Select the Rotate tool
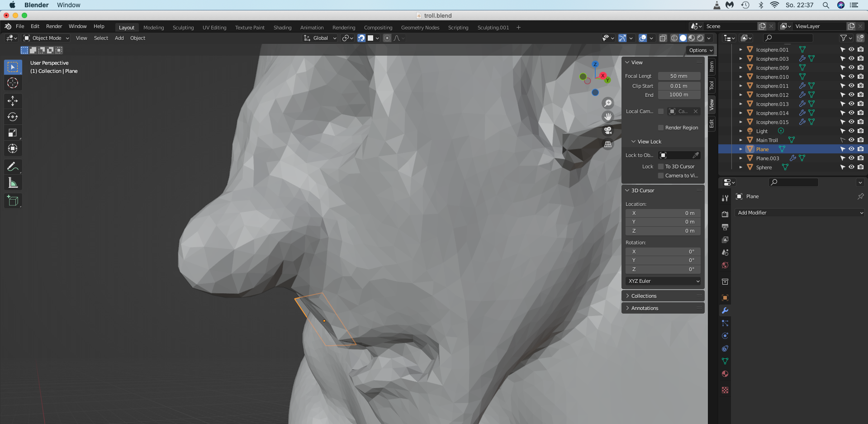868x424 pixels. [x=13, y=117]
